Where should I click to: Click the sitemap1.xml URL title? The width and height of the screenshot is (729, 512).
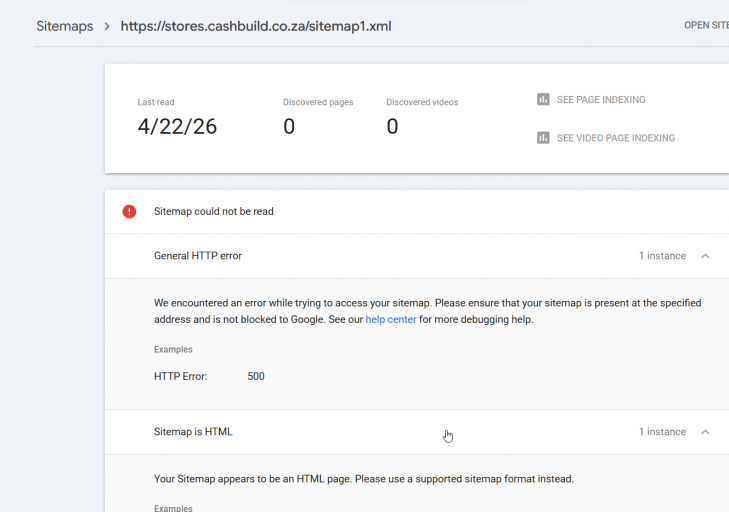(256, 26)
